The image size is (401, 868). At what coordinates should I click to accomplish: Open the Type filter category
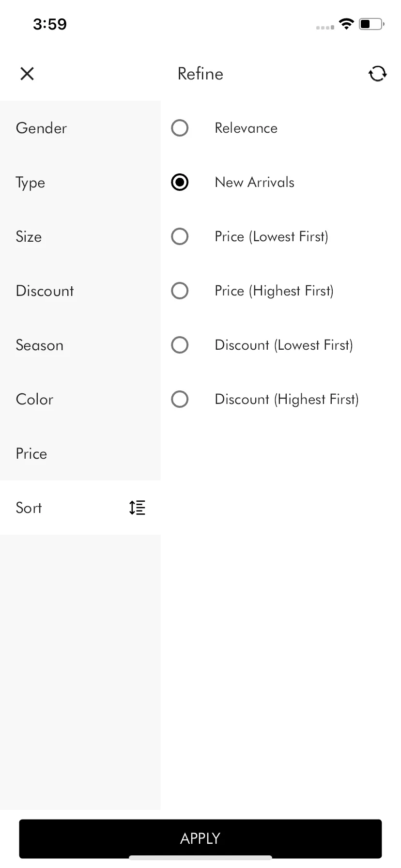(x=80, y=182)
